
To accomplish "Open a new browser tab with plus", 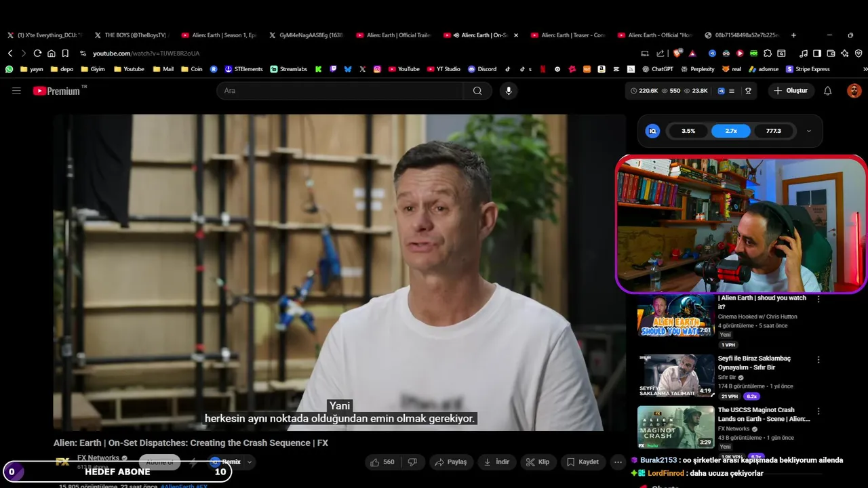I will pyautogui.click(x=793, y=35).
